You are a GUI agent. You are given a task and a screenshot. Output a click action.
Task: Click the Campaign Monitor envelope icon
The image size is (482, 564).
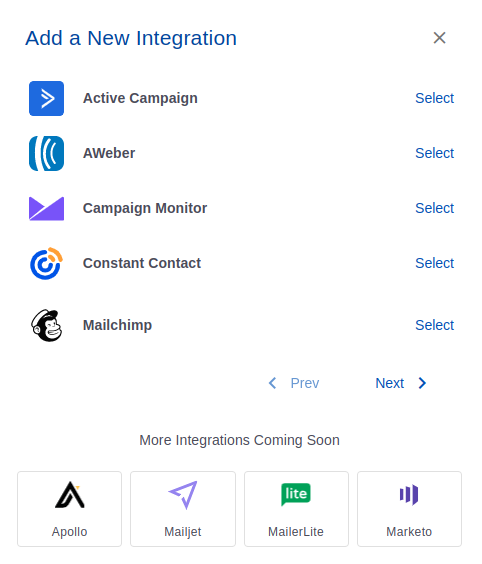46,209
